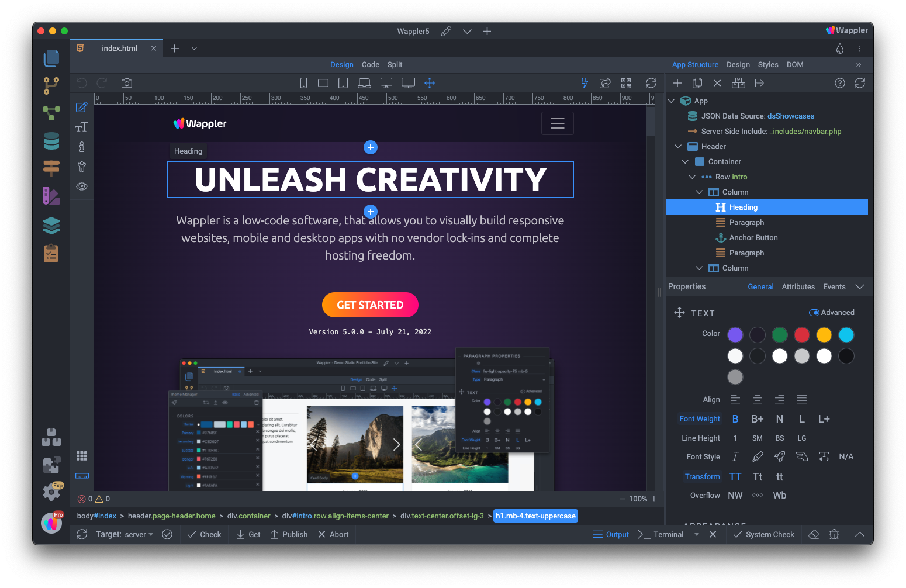Select the Anchor Button tree item
This screenshot has width=906, height=588.
(753, 238)
